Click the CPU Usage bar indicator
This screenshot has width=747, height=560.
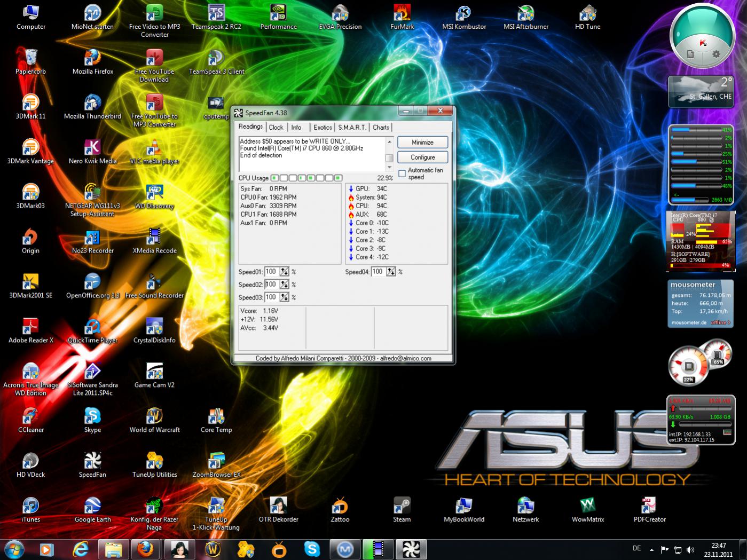[x=306, y=178]
